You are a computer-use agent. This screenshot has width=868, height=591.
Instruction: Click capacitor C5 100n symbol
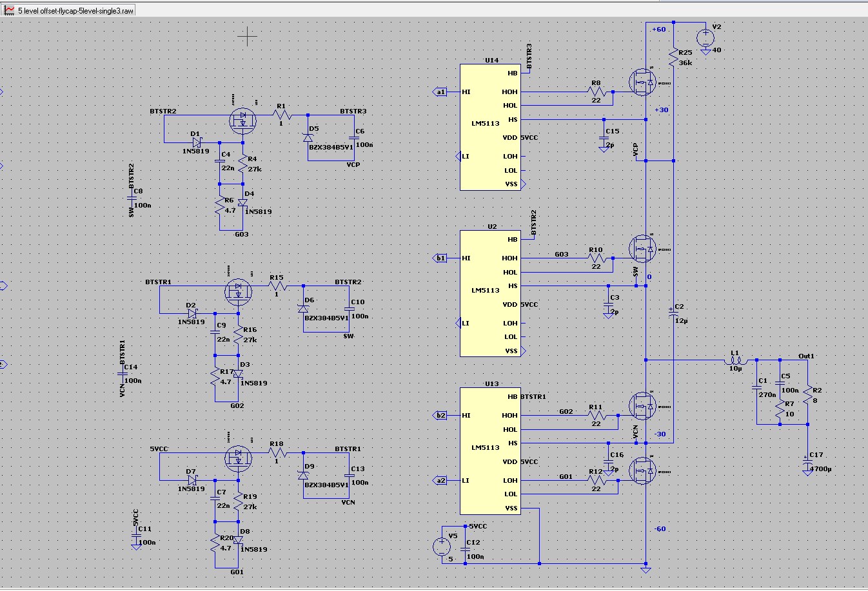pos(780,383)
